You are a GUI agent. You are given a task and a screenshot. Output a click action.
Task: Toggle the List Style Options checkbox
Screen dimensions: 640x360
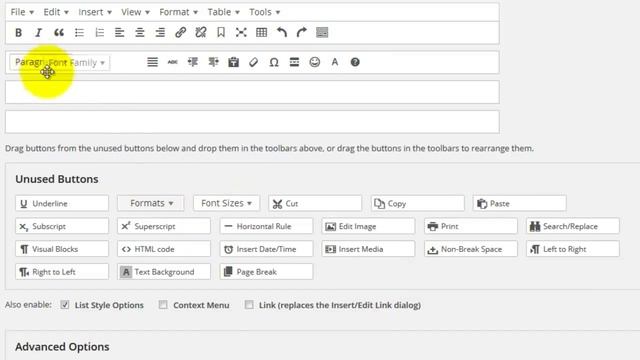[64, 304]
